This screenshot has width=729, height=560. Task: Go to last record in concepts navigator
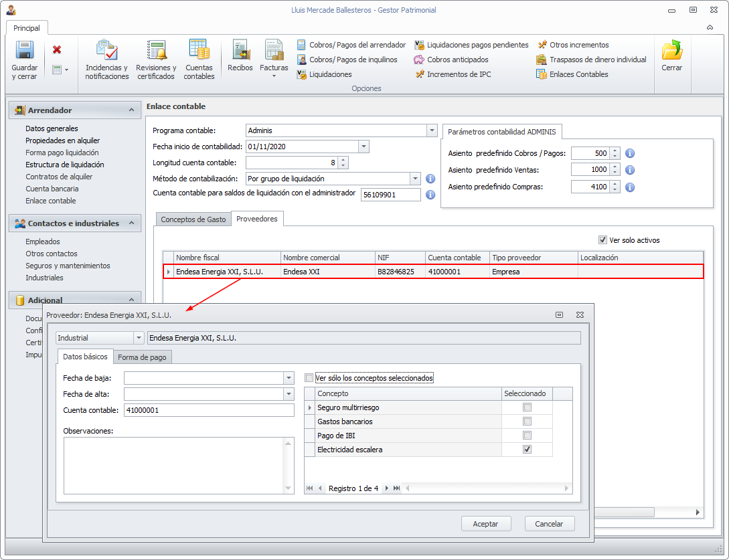[396, 488]
